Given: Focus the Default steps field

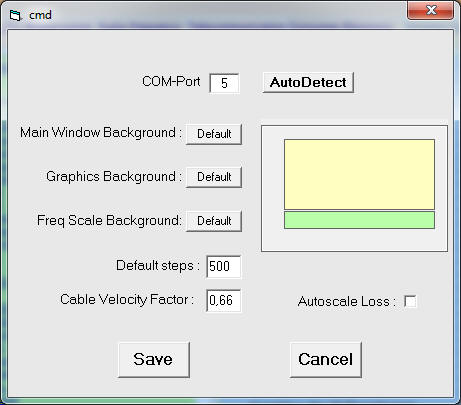Looking at the screenshot, I should click(223, 266).
